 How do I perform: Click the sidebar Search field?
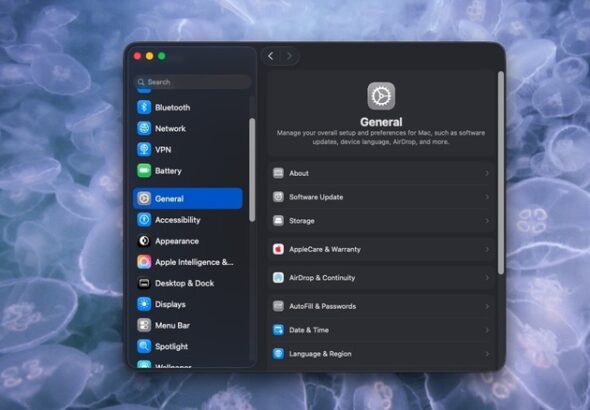192,82
